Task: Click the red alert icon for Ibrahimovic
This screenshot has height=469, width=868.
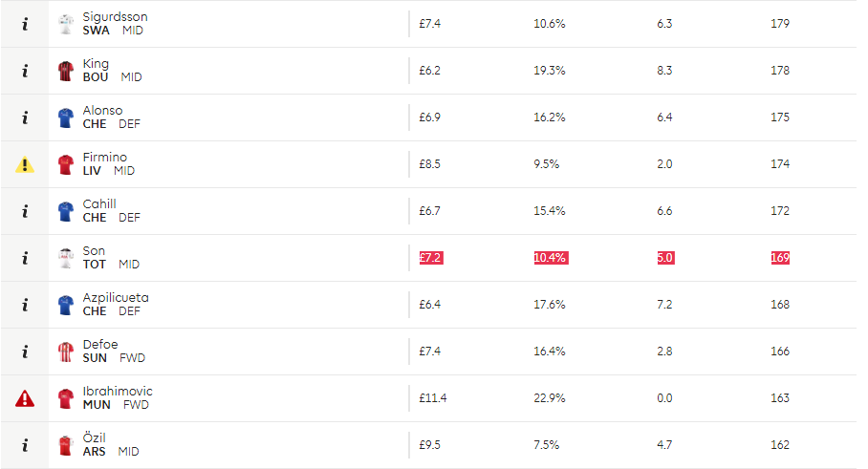Action: coord(25,398)
